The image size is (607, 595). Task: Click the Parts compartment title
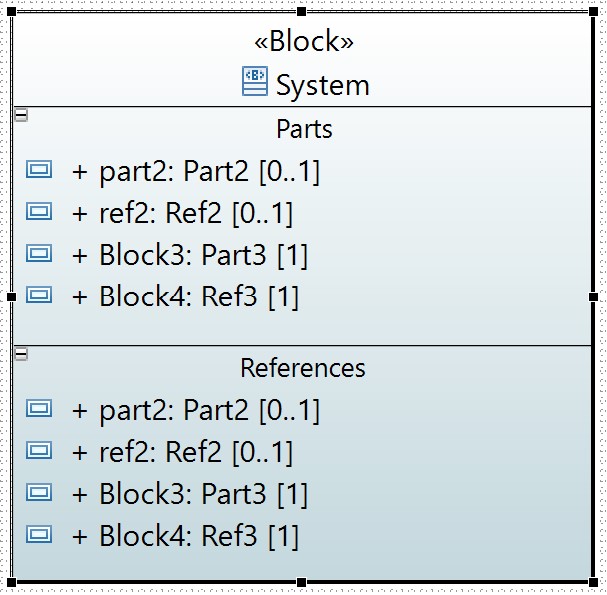click(x=304, y=129)
